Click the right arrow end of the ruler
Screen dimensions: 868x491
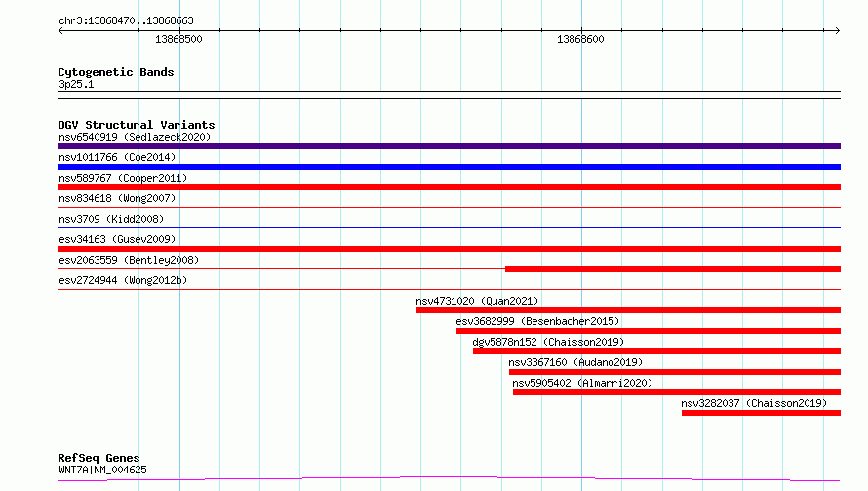[838, 30]
